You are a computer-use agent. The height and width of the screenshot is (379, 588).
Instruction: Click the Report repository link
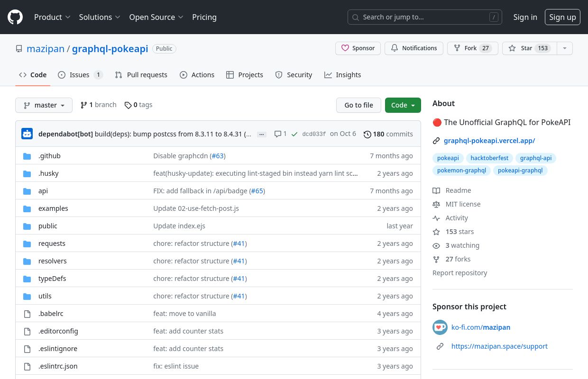tap(460, 273)
